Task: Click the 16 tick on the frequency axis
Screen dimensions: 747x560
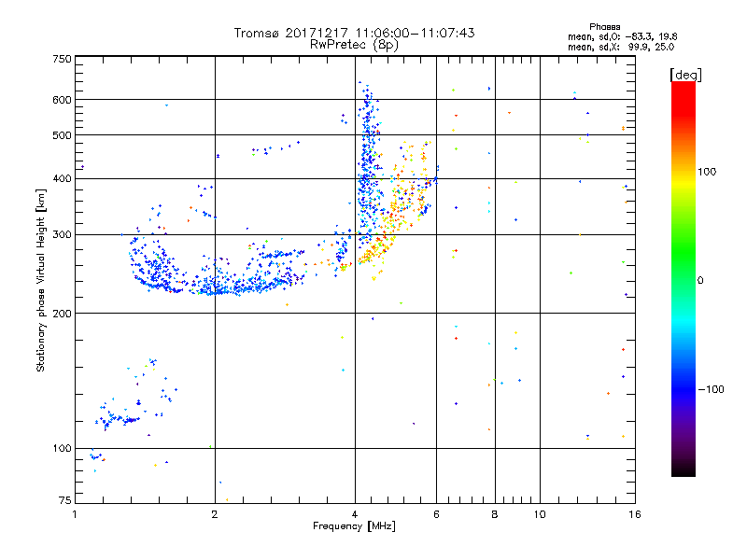Action: [x=633, y=514]
